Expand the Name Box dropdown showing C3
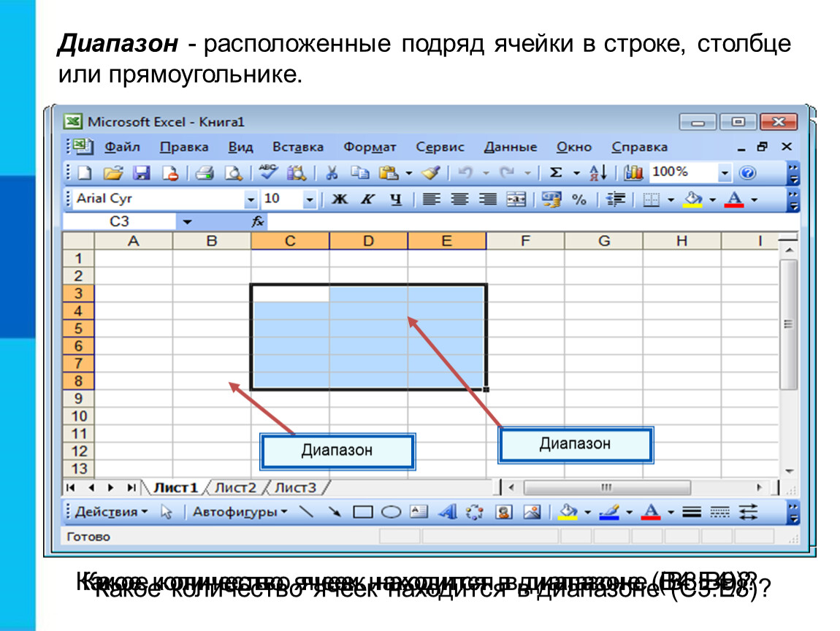Viewport: 840px width, 631px height. [187, 222]
